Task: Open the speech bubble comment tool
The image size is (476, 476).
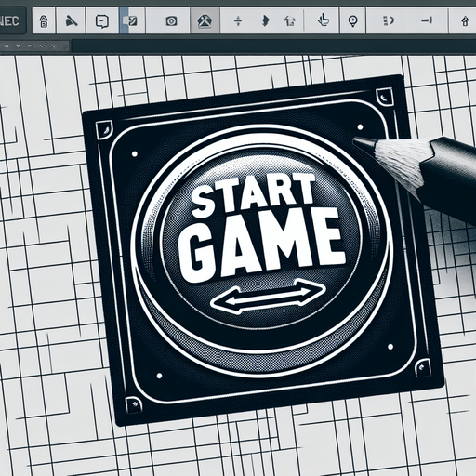Action: tap(102, 21)
